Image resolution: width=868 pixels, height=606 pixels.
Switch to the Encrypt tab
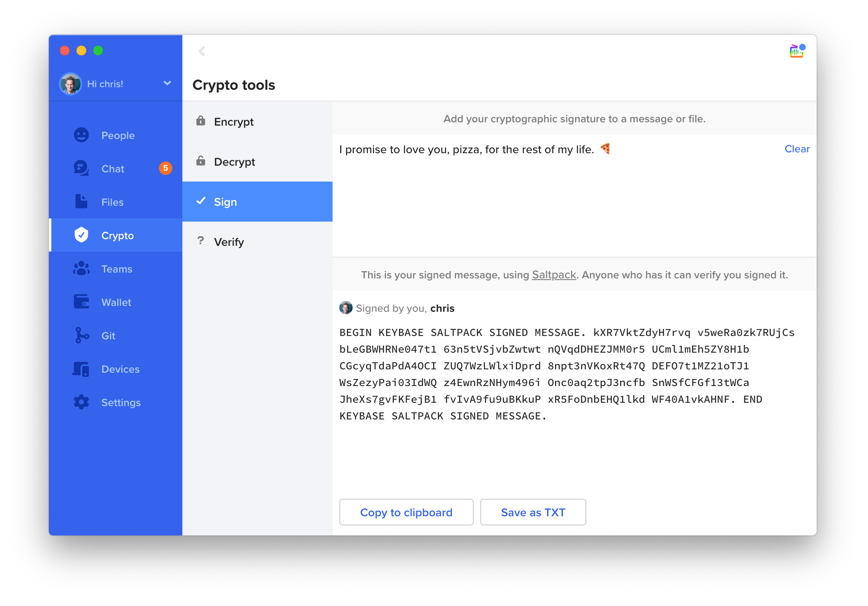257,121
